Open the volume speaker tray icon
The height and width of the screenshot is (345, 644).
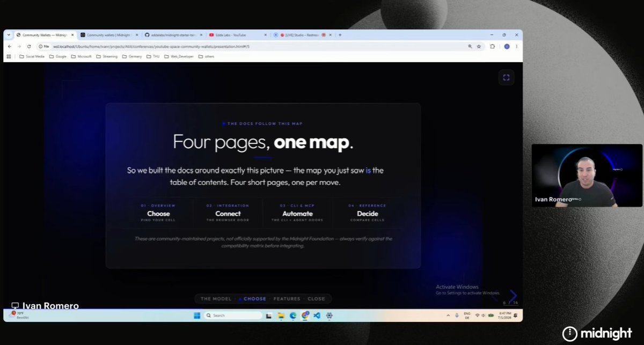[484, 315]
